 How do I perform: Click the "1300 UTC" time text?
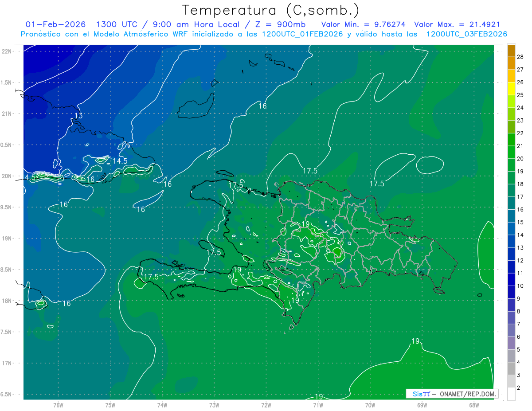tap(117, 25)
